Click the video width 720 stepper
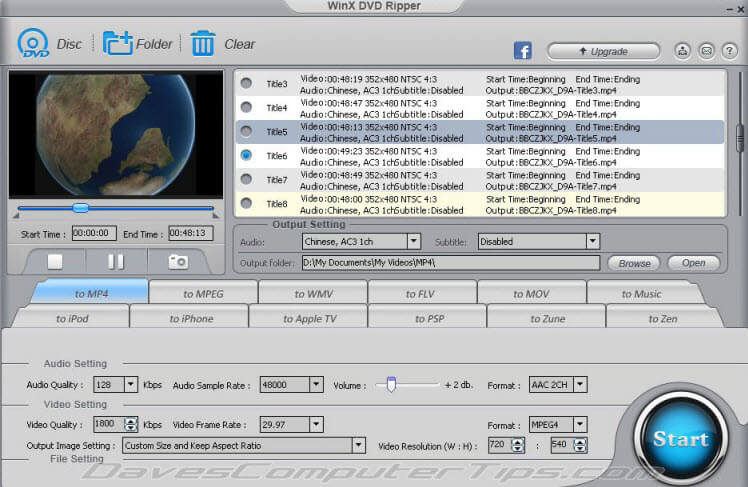The width and height of the screenshot is (748, 487). [x=518, y=445]
